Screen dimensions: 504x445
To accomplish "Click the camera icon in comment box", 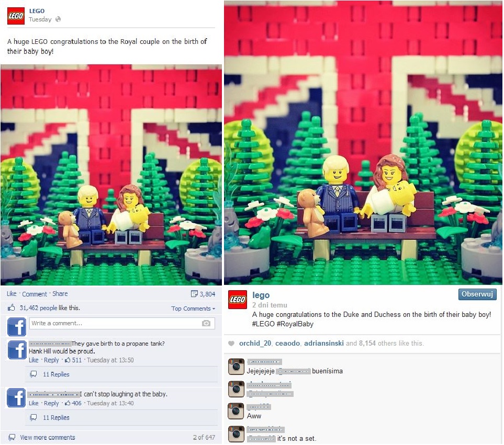I will tap(206, 323).
